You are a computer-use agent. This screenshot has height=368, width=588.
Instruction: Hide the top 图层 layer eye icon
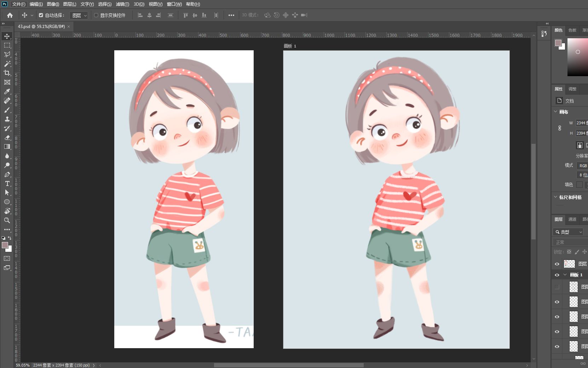click(x=557, y=264)
